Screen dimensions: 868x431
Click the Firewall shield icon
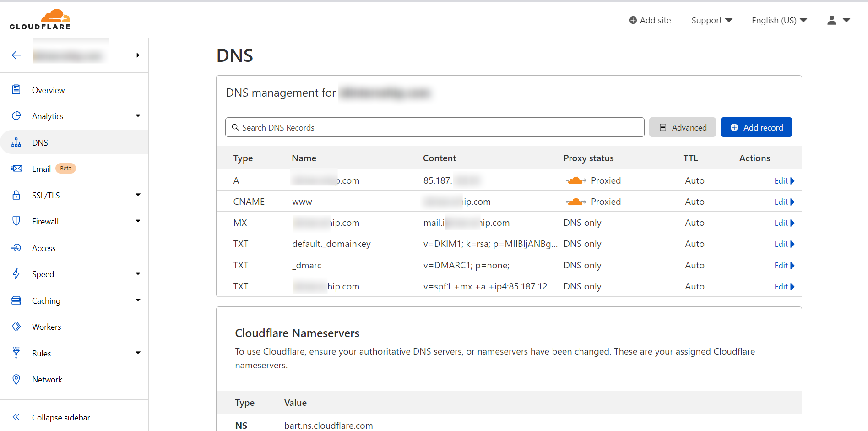[16, 221]
